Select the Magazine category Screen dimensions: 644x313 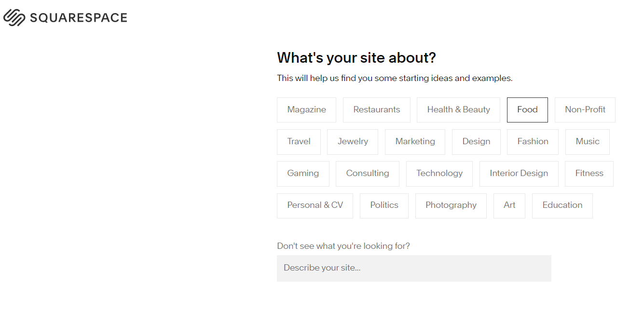pos(306,110)
